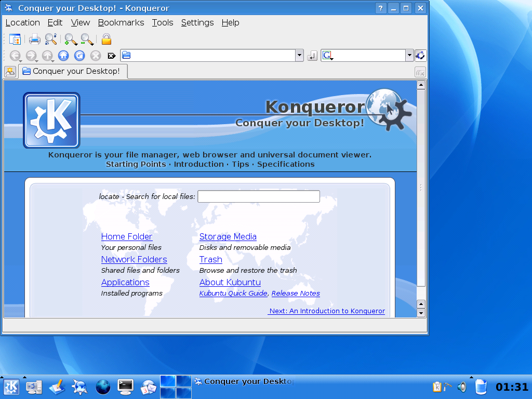Click the KDE gear animation icon
Image resolution: width=532 pixels, height=399 pixels.
click(420, 55)
